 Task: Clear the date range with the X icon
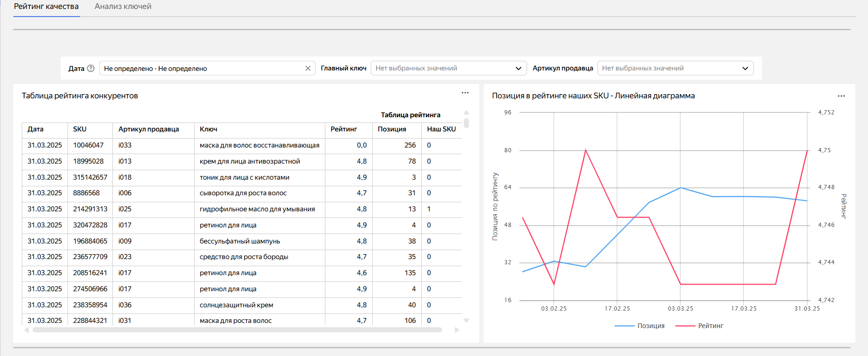coord(308,69)
